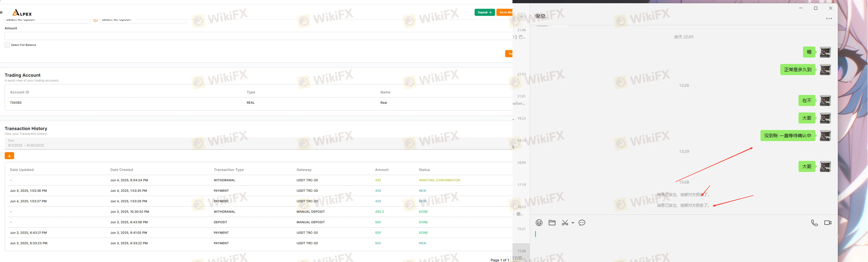Click the orange download transaction history icon
The width and height of the screenshot is (868, 262).
click(x=9, y=155)
